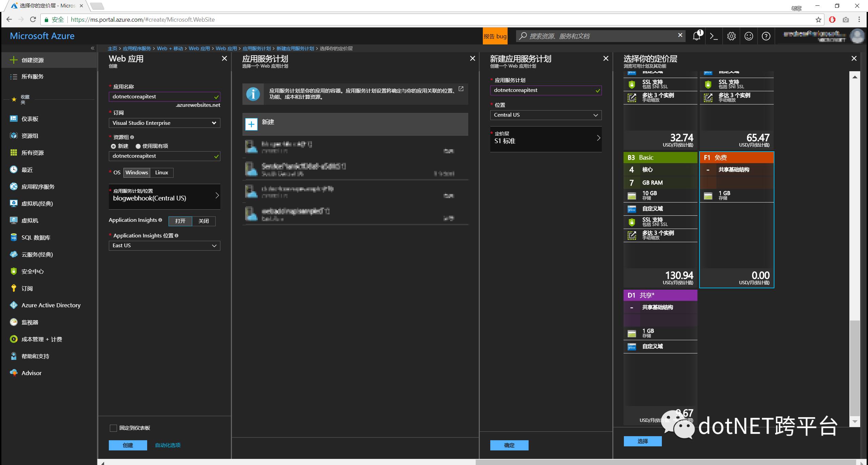Open the Cloud Shell icon in header

[714, 36]
